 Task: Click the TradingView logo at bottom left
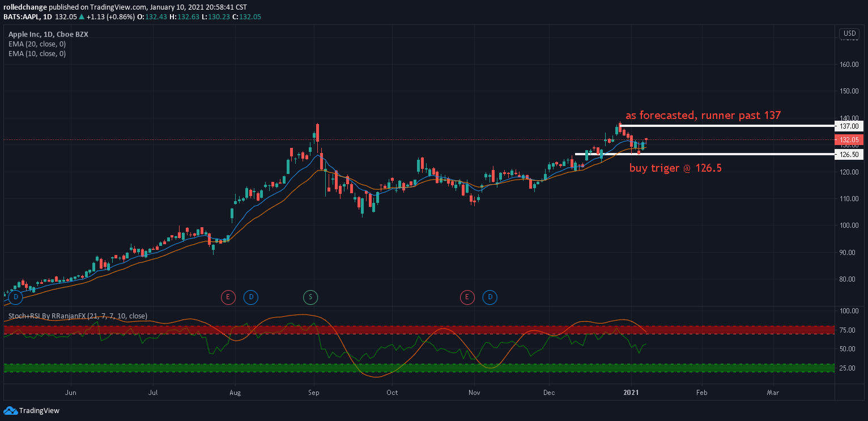click(32, 411)
